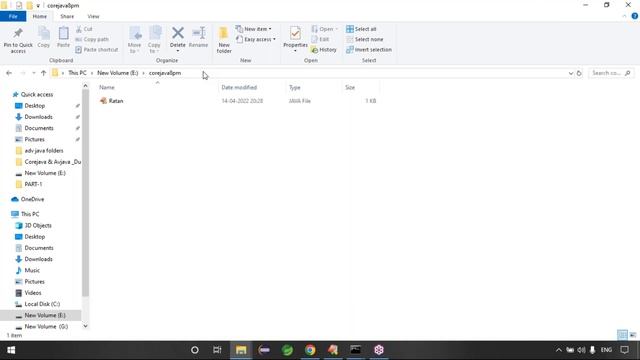Click the Paste ribbon icon

pos(63,37)
